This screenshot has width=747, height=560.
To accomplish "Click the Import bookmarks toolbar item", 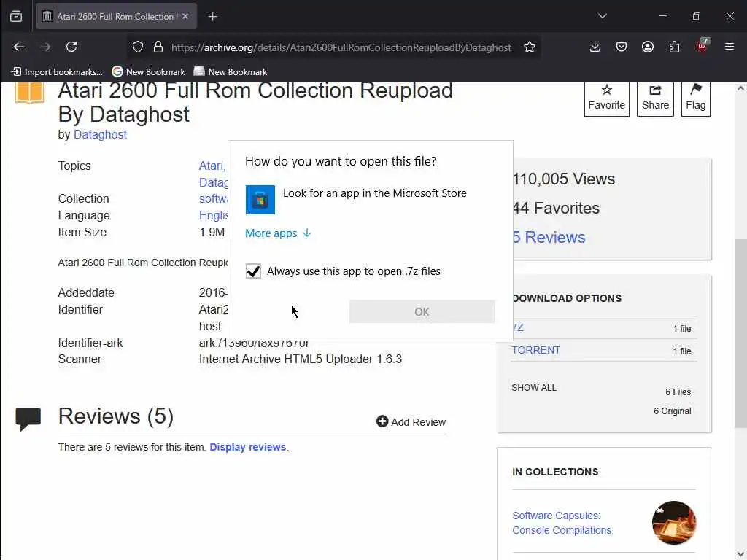I will (x=57, y=72).
